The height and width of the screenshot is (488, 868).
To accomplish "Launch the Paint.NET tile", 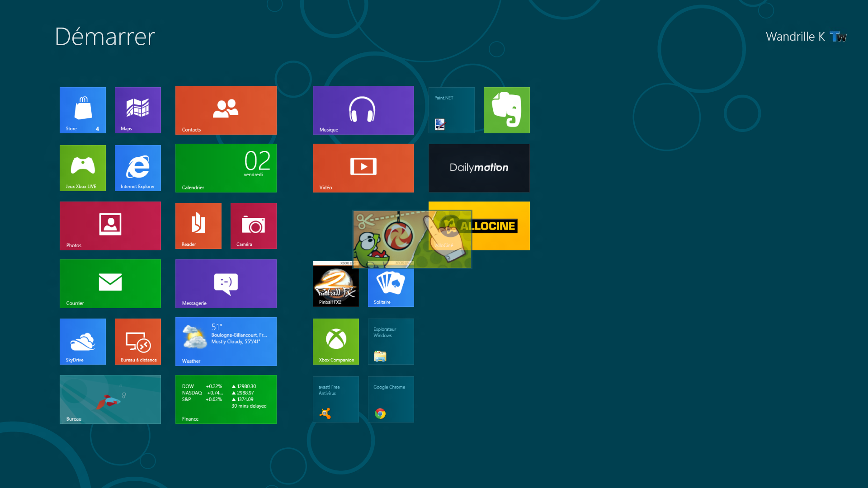I will (452, 110).
